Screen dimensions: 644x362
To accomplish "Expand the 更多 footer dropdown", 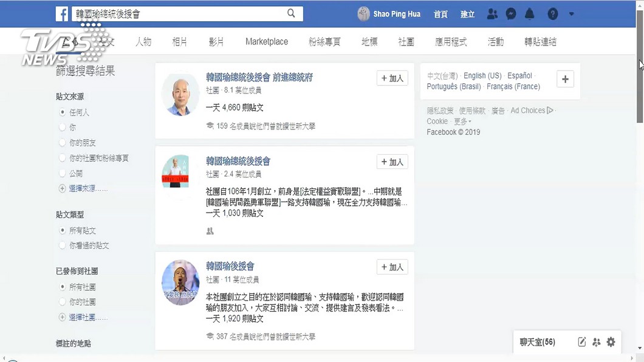I will click(462, 121).
